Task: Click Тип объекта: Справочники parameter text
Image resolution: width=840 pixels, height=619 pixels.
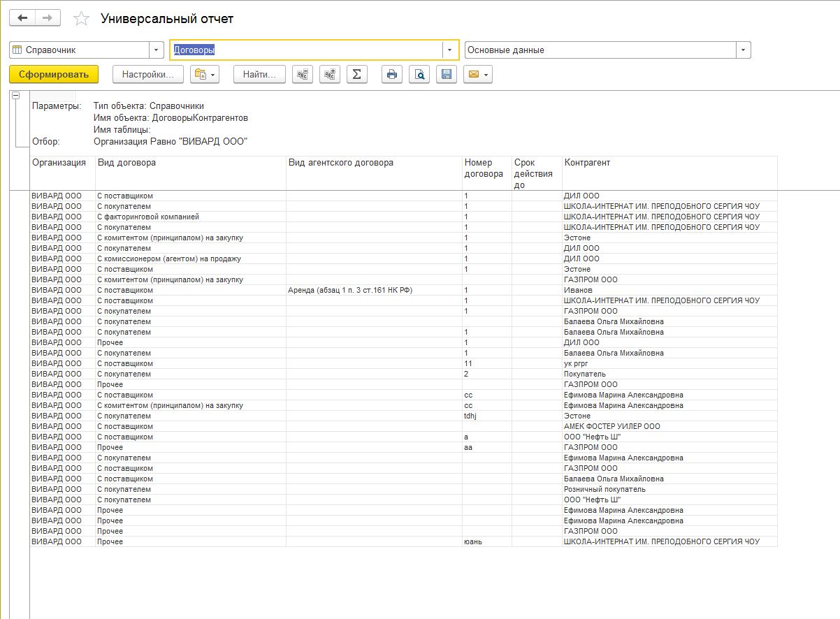Action: pyautogui.click(x=149, y=106)
